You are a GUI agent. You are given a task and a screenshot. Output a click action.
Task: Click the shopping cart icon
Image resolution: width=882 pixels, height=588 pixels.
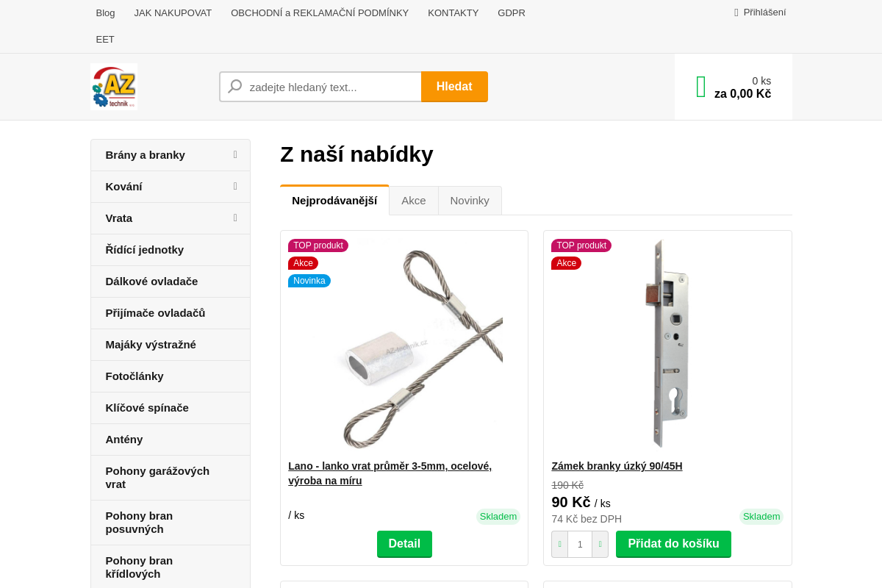tap(700, 86)
